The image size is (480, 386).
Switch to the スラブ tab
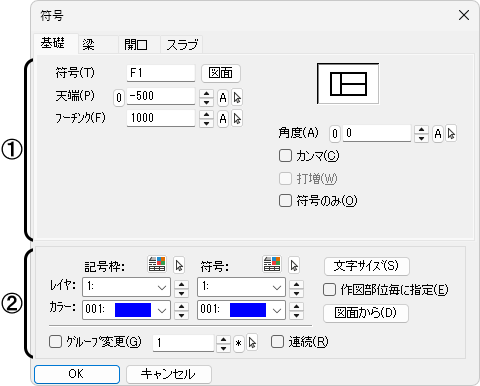click(x=182, y=44)
